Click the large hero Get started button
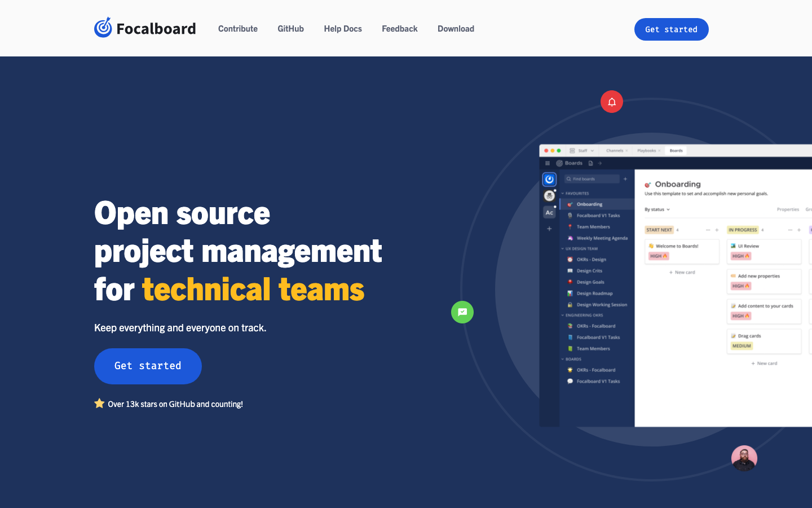The width and height of the screenshot is (812, 508). point(148,366)
